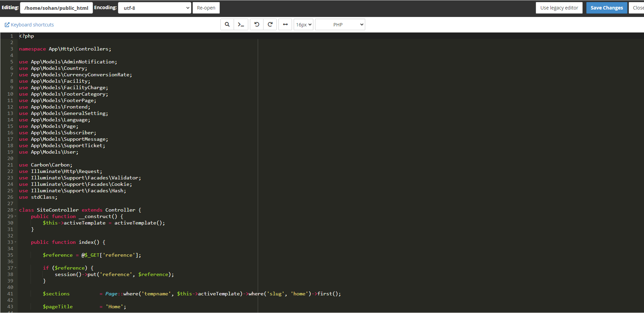Collapse the index function at line 33
This screenshot has height=313, width=644.
[x=16, y=242]
